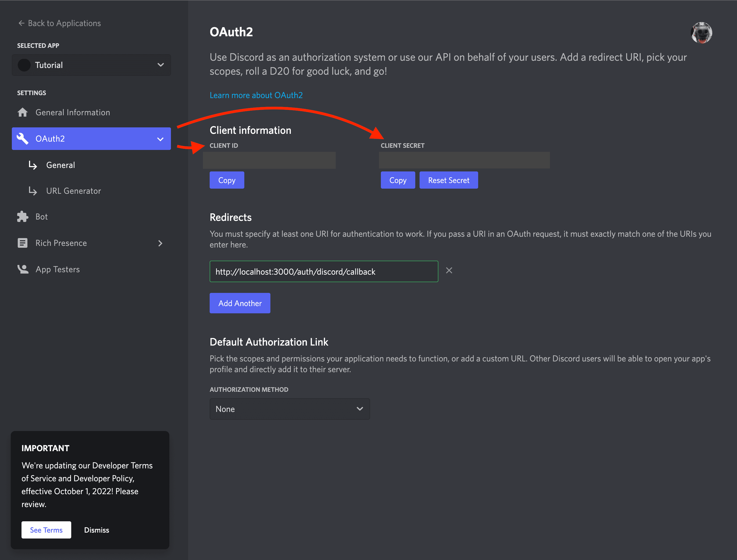Remove the localhost redirect URI with X

point(449,270)
